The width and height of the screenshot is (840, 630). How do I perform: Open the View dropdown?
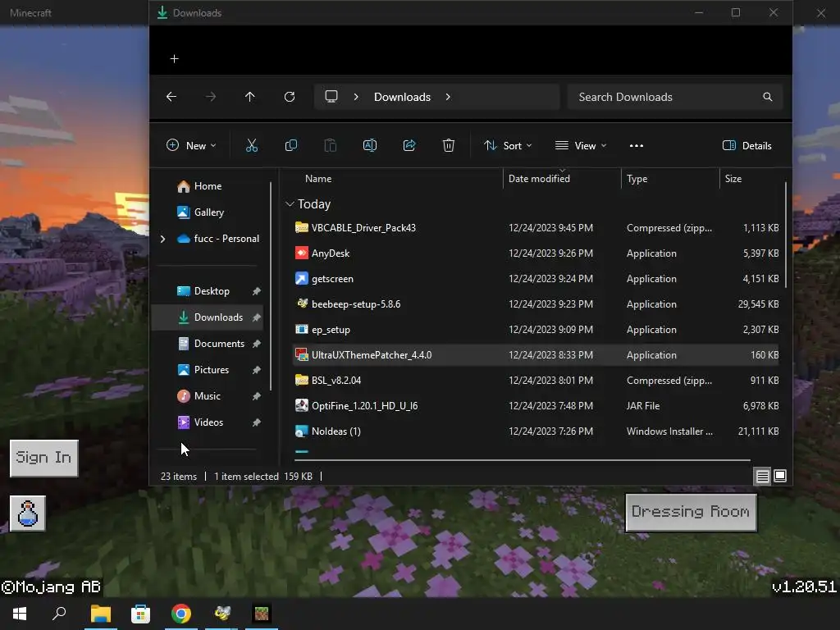(581, 145)
